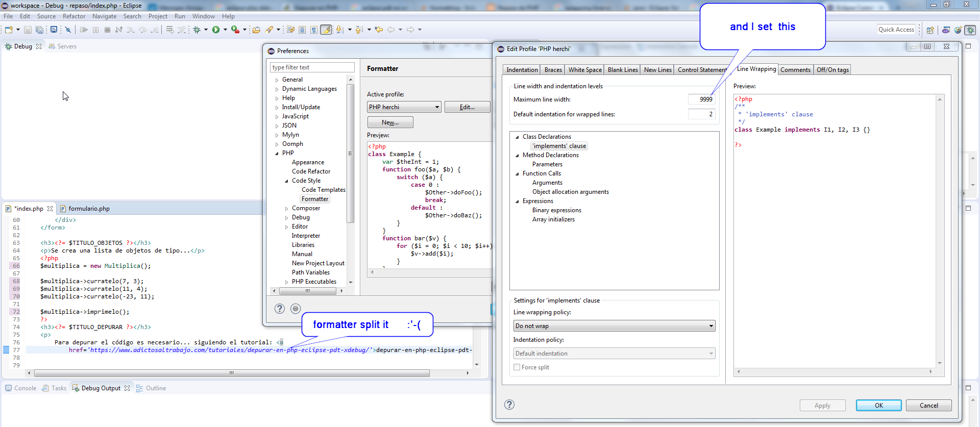Click the round record icon in Preferences dialog
Screen dimensions: 980x427
pos(296,309)
